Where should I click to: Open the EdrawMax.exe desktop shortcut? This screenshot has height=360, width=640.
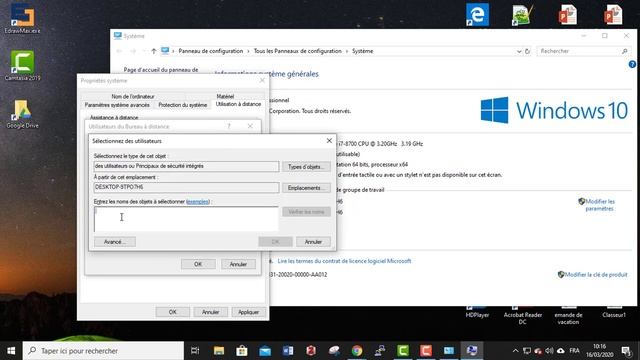pos(22,18)
